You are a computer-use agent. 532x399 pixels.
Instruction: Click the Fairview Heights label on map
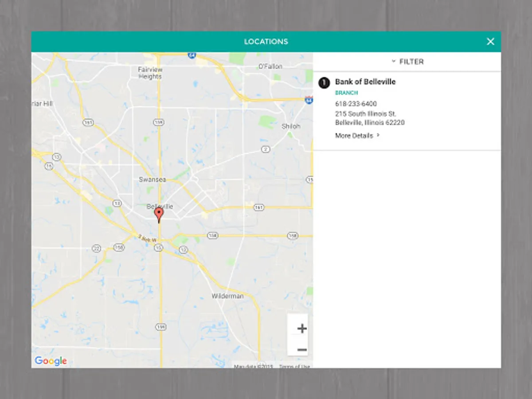click(x=150, y=73)
